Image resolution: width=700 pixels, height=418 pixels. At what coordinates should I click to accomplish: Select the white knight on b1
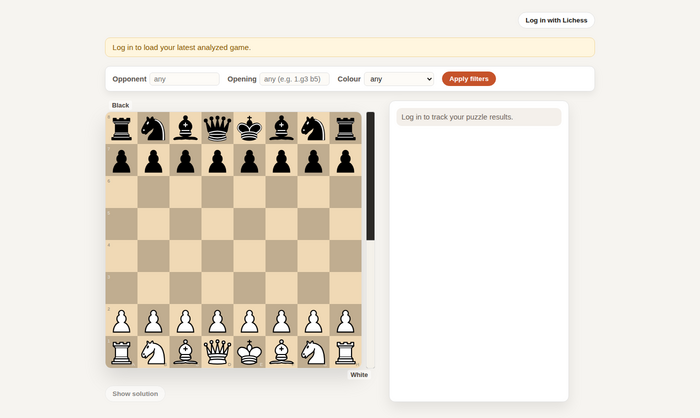click(x=154, y=352)
